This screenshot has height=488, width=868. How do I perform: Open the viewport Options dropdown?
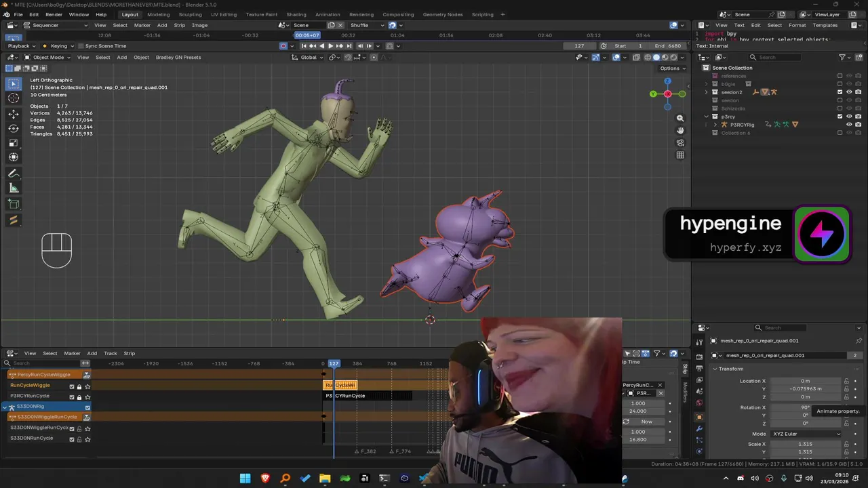point(672,68)
